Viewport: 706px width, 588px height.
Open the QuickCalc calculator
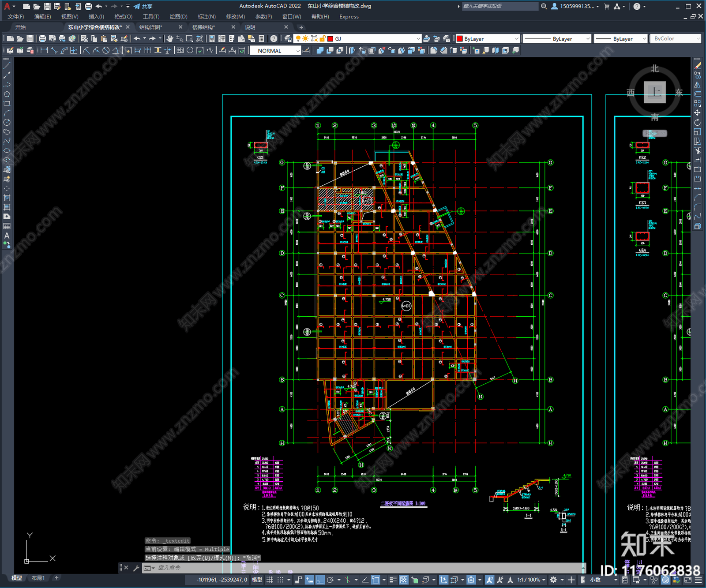(x=261, y=39)
